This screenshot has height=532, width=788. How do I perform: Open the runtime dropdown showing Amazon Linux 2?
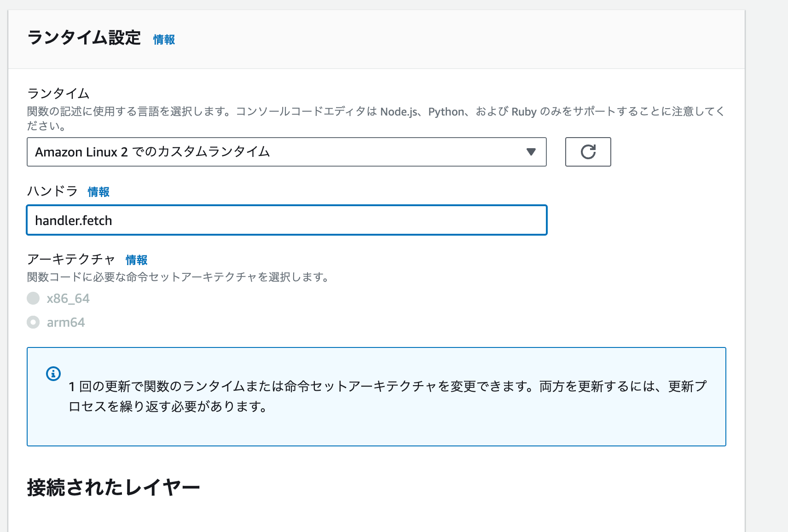point(287,152)
